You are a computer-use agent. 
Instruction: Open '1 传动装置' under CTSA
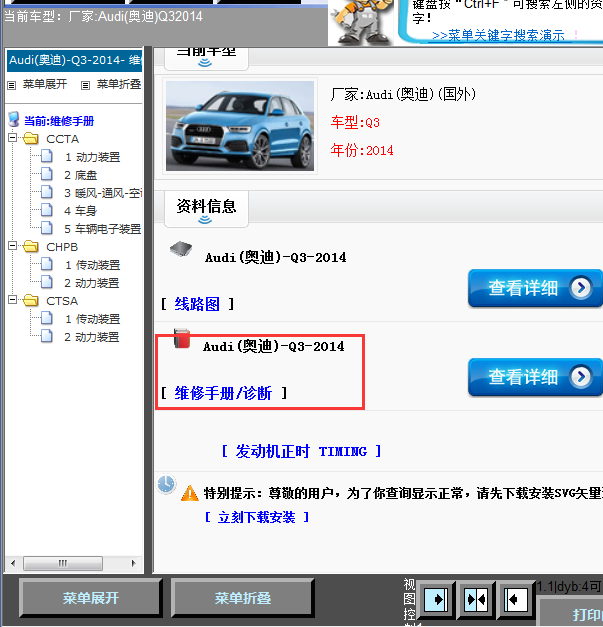click(x=92, y=319)
